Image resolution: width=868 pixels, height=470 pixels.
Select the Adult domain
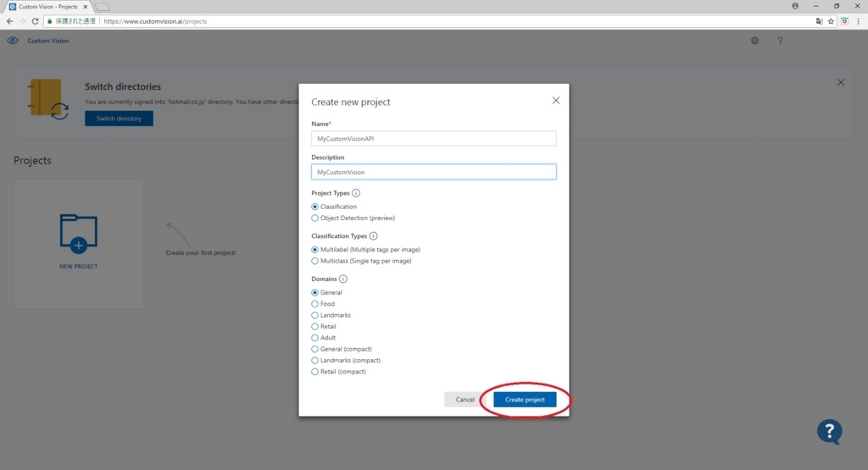(315, 338)
